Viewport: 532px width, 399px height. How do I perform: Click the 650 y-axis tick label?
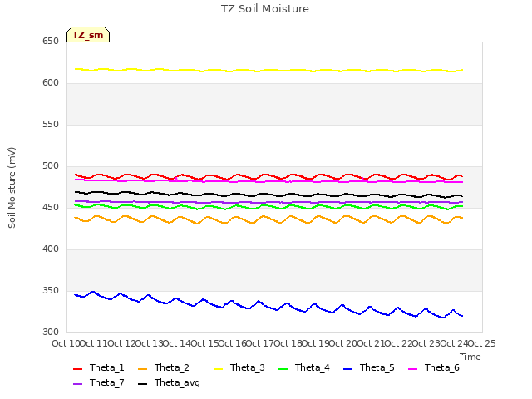[x=51, y=41]
